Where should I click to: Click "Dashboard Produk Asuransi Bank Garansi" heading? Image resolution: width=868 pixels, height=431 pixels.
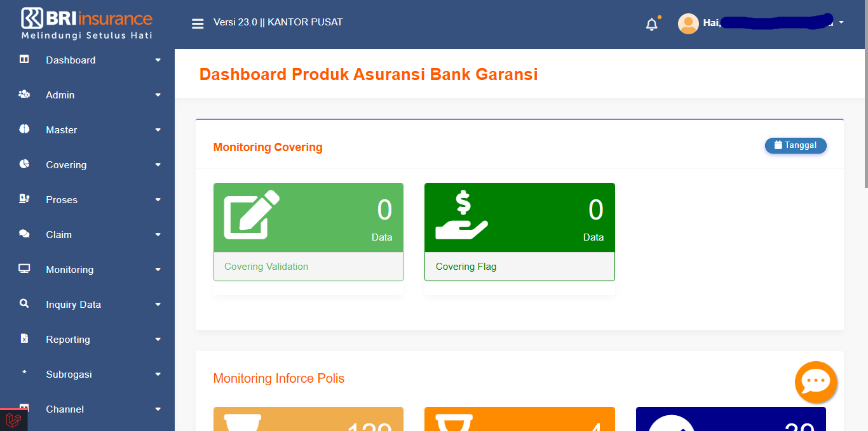click(369, 74)
